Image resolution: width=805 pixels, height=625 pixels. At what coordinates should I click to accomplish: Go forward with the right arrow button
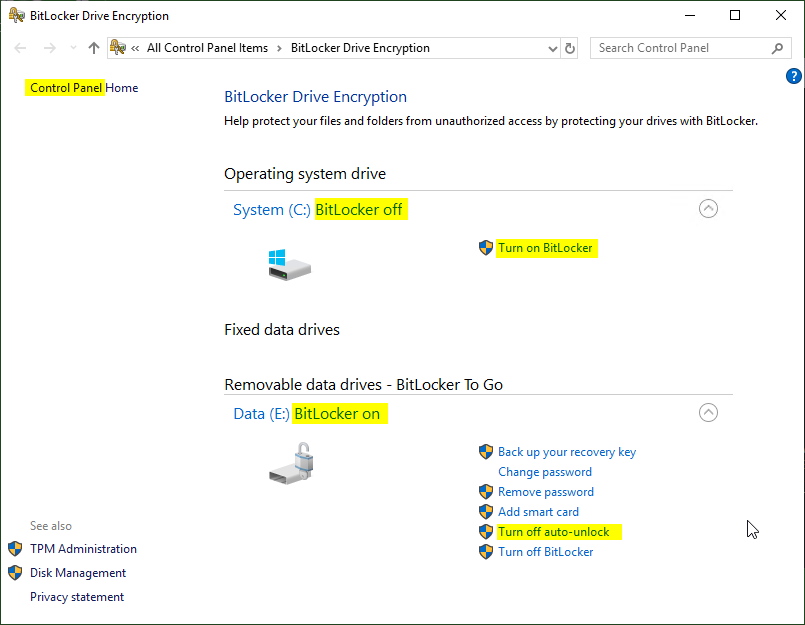tap(50, 48)
